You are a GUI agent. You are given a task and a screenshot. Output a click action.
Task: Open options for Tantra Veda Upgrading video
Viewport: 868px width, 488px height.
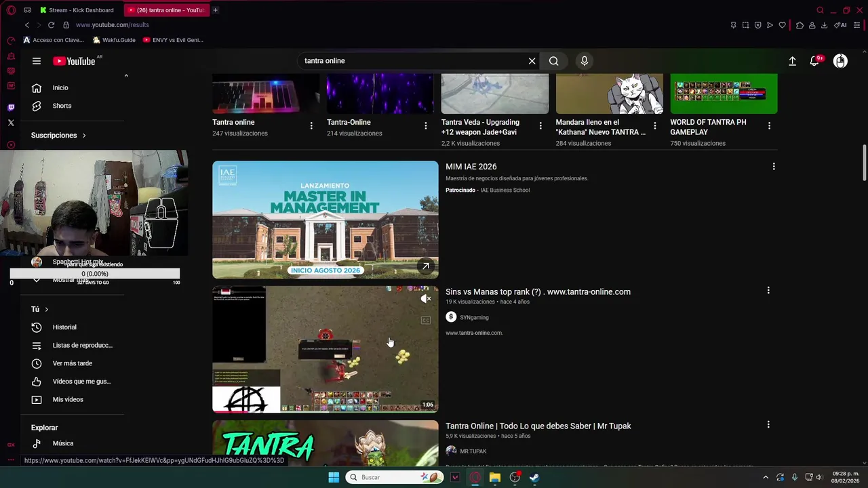[540, 126]
